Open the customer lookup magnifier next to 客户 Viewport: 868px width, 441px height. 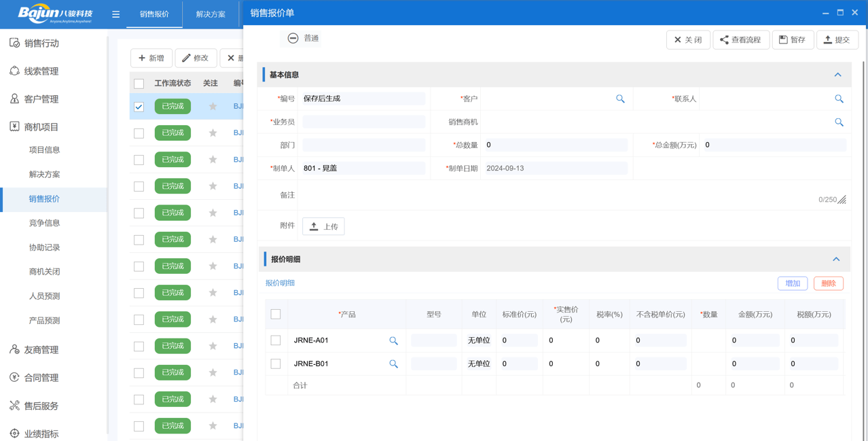pos(619,99)
